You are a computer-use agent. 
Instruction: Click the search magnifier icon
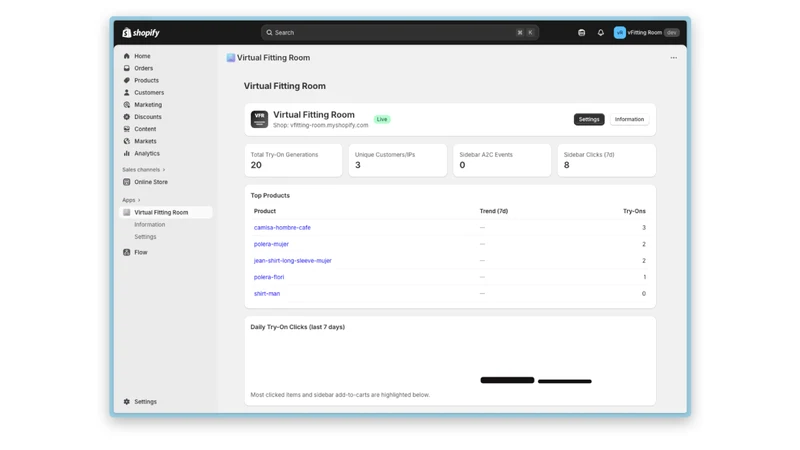click(x=269, y=33)
